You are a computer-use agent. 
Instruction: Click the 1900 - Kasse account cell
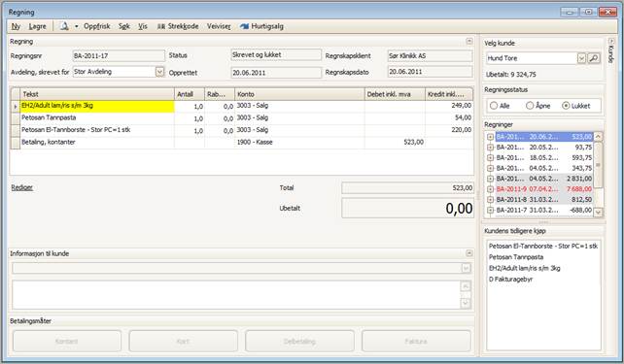(299, 142)
